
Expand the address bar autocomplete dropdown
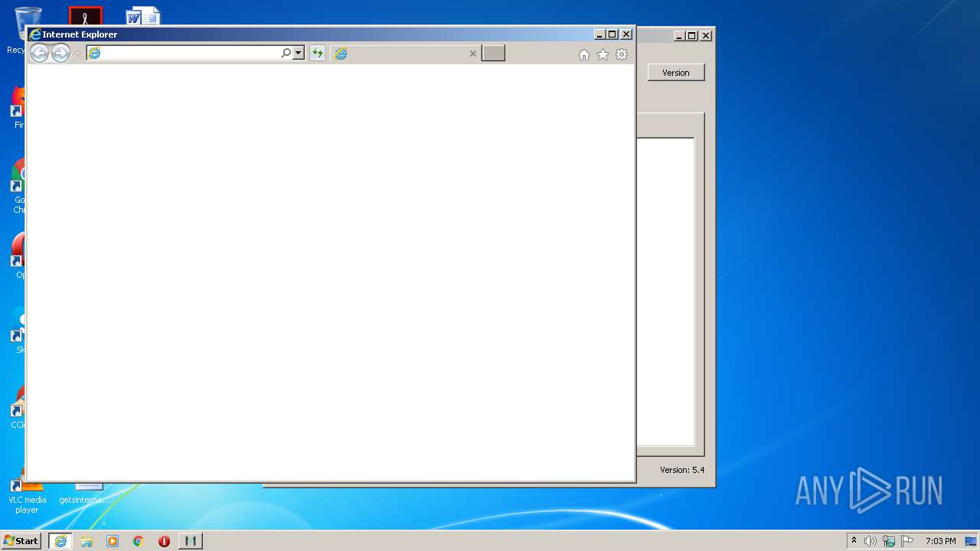click(x=299, y=53)
